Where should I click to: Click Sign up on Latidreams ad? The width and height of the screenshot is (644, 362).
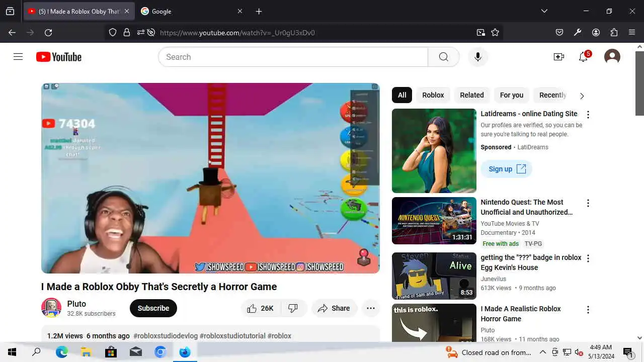[507, 169]
